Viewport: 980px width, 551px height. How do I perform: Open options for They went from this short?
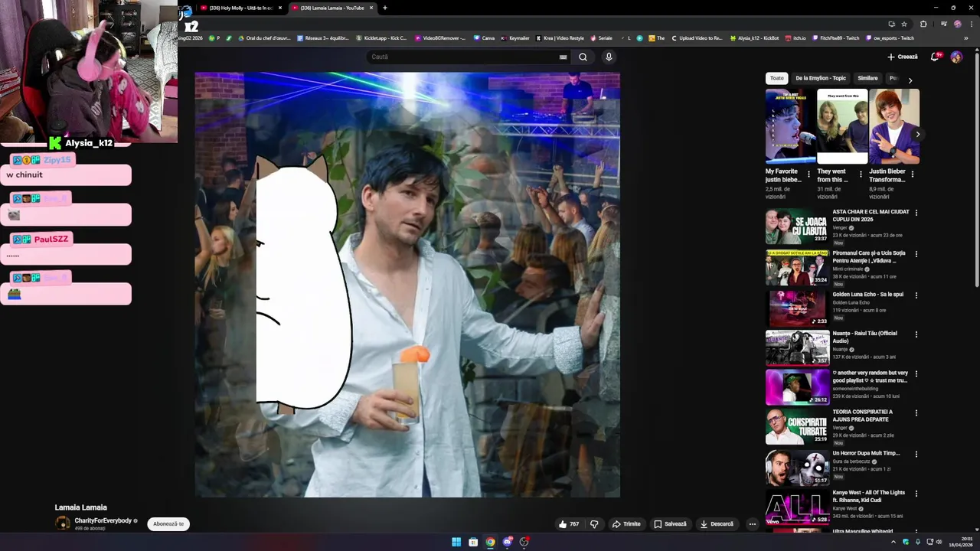[860, 174]
